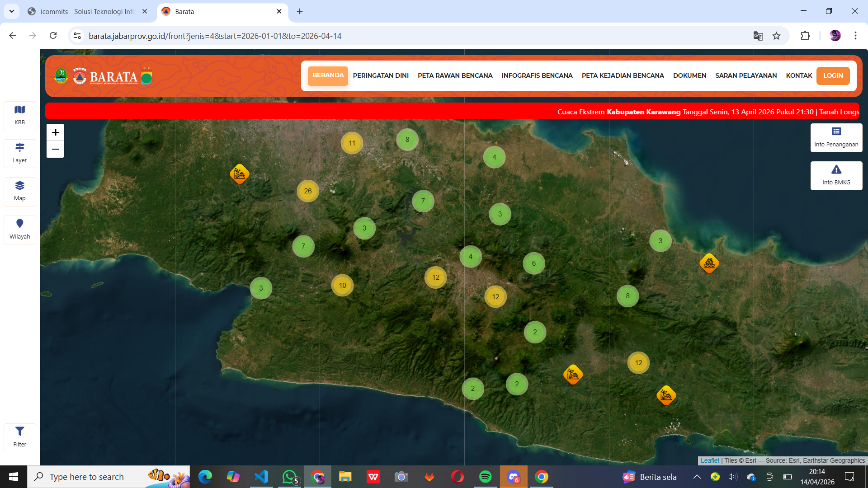
Task: Open the KRB map panel
Action: coord(19,115)
